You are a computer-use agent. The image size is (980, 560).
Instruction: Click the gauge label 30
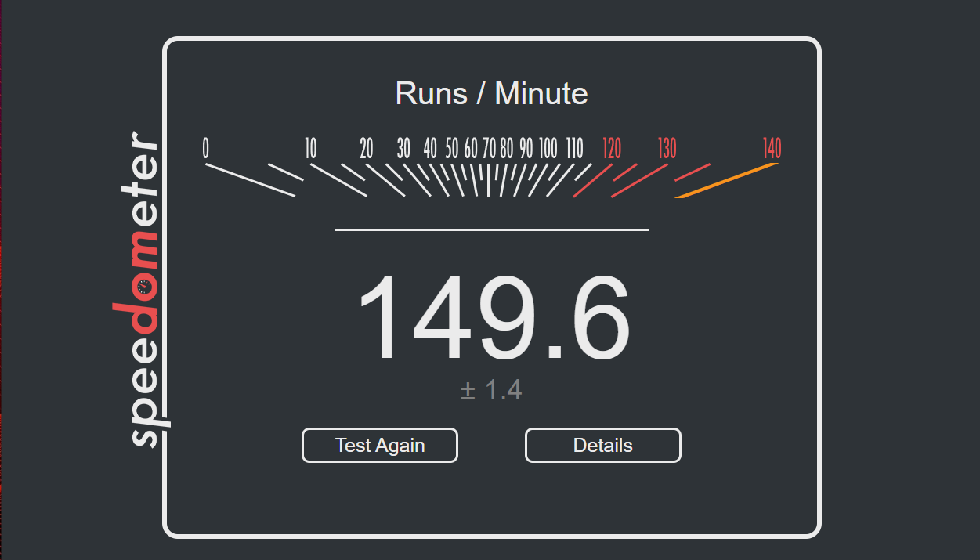pyautogui.click(x=403, y=148)
